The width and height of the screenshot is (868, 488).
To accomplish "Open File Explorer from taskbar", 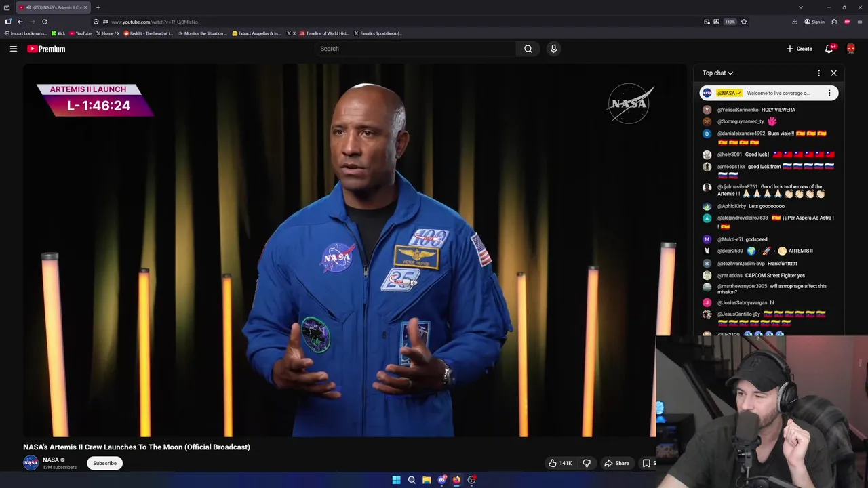I will tap(427, 480).
